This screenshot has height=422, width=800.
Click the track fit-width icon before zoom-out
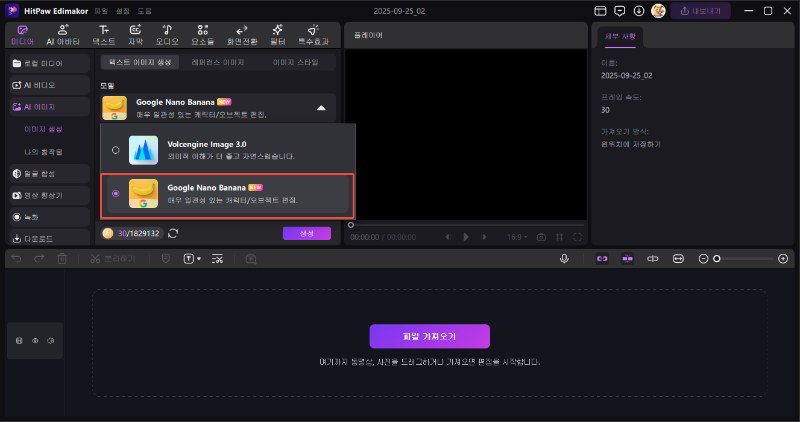pos(678,259)
